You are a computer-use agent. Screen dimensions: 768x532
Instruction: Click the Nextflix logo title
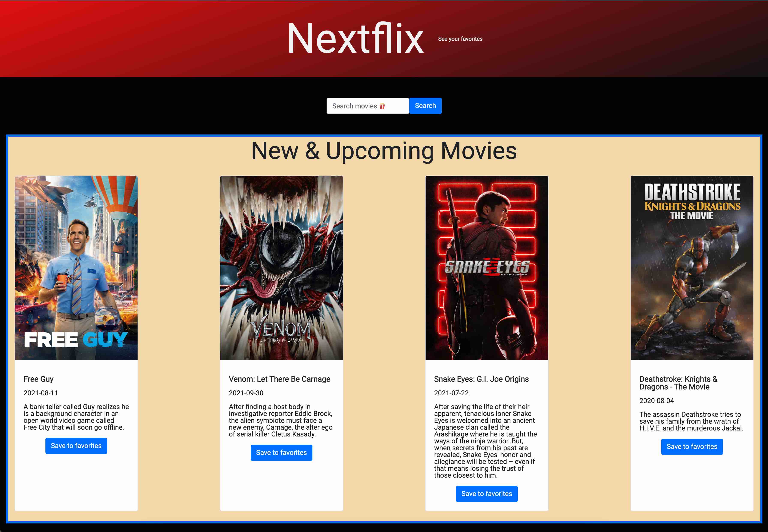(355, 38)
